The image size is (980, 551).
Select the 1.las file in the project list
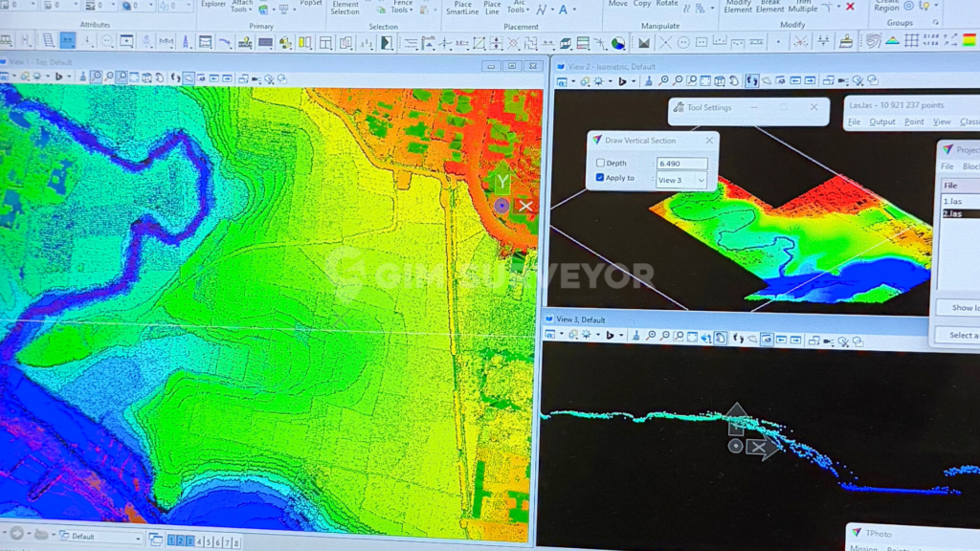click(x=952, y=201)
